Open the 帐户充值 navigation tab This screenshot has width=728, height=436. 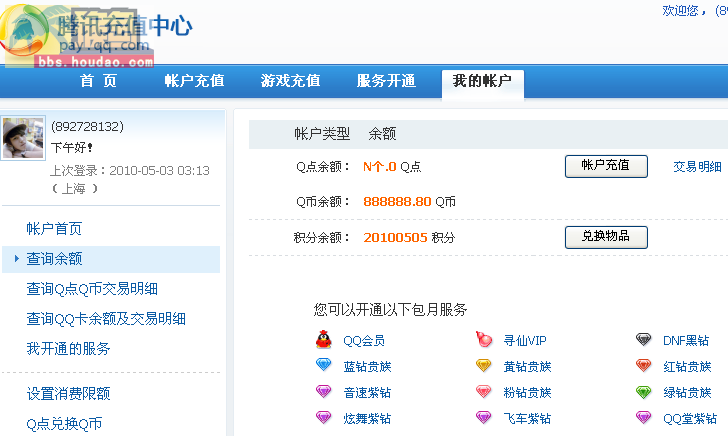point(195,81)
